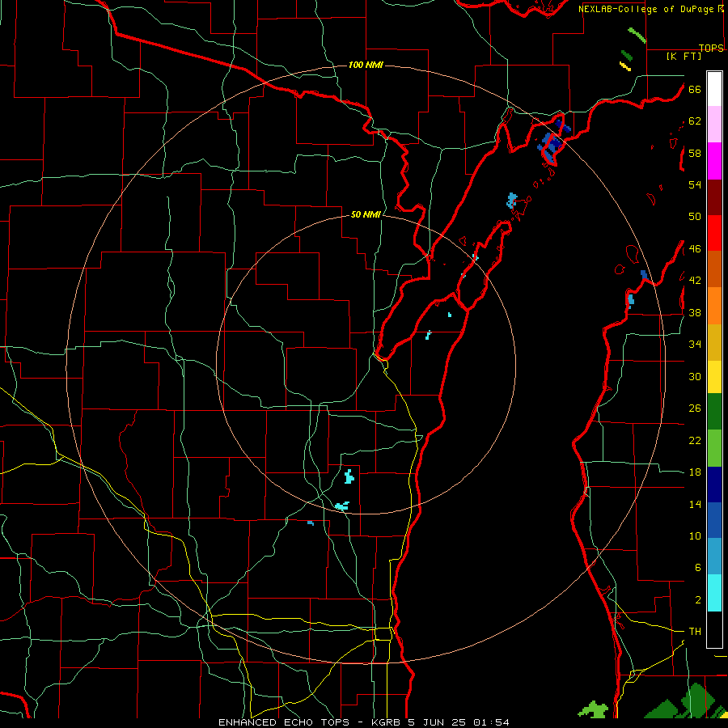
Task: Select the cyan swatch near the legend bottom
Action: (x=714, y=593)
